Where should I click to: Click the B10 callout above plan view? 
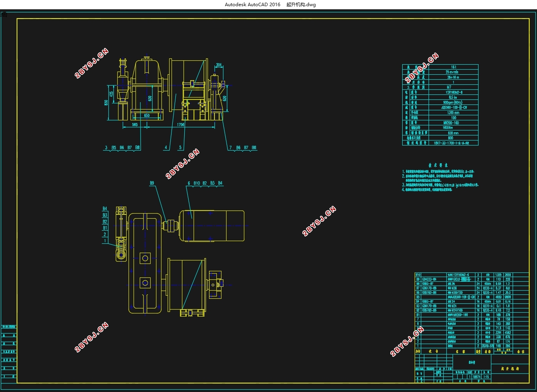click(x=197, y=183)
